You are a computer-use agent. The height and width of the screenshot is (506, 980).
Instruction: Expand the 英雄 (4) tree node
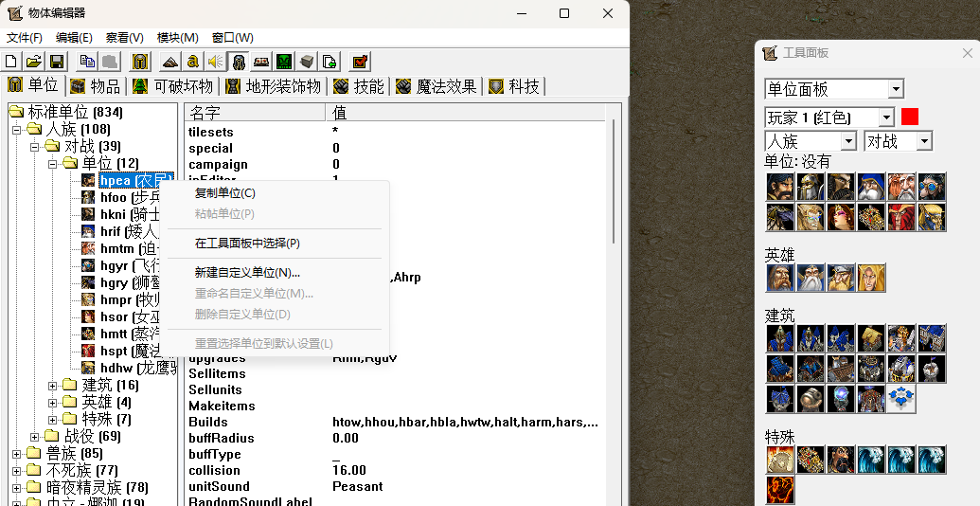[x=52, y=402]
